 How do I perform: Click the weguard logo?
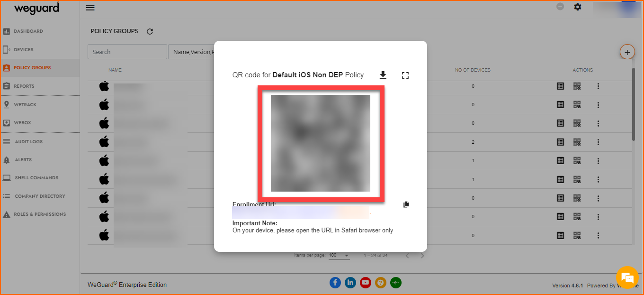[x=36, y=8]
